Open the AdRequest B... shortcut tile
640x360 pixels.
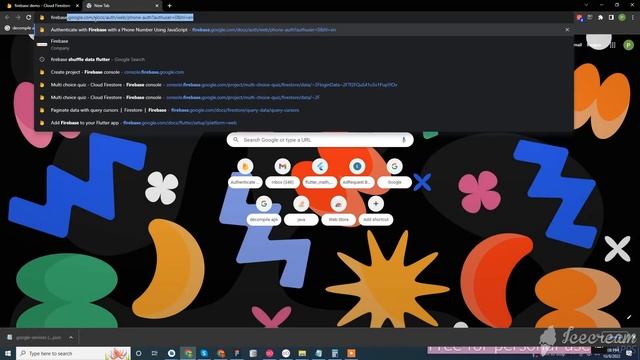coord(357,173)
